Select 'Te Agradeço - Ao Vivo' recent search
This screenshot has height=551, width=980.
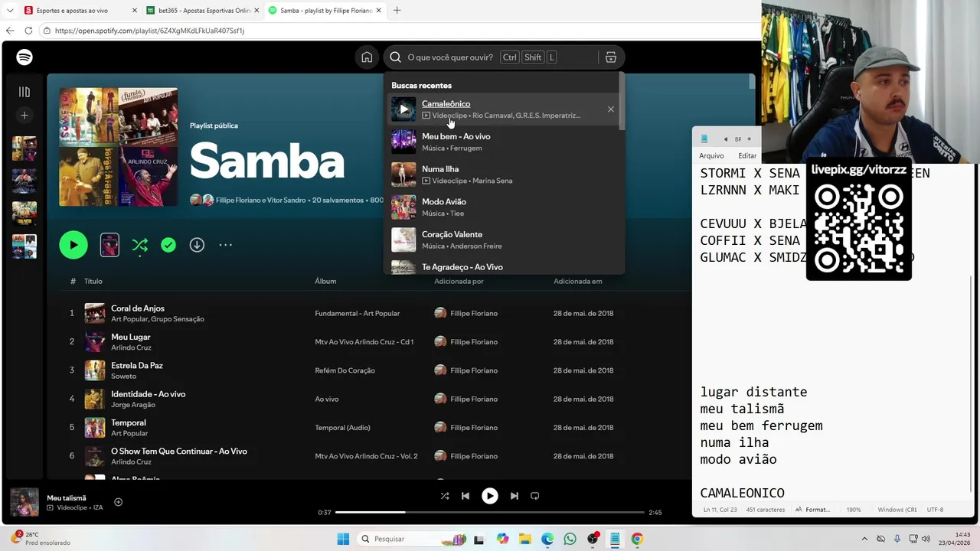(504, 266)
